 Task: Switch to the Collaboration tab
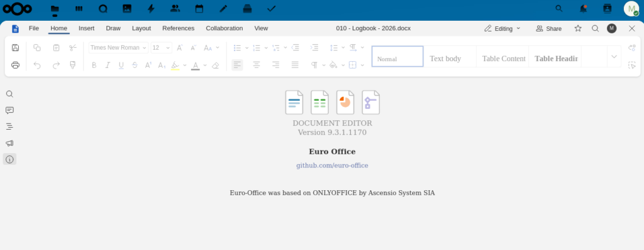point(225,28)
